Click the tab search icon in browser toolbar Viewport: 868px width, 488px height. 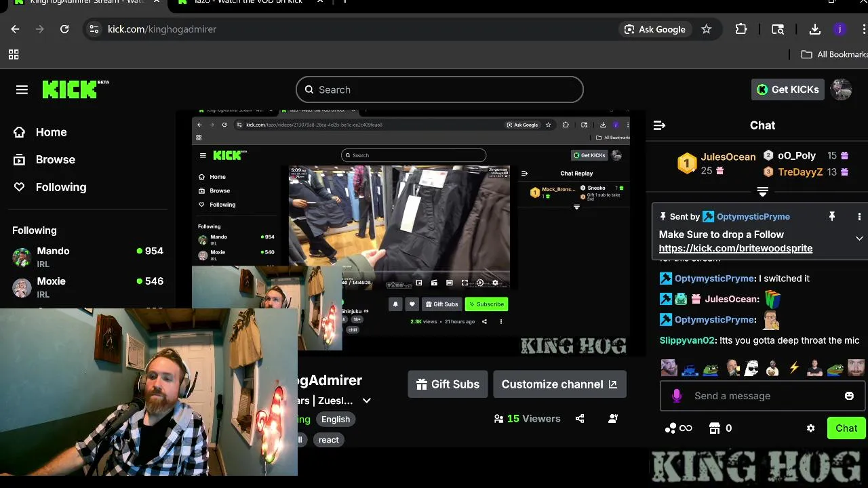click(778, 29)
